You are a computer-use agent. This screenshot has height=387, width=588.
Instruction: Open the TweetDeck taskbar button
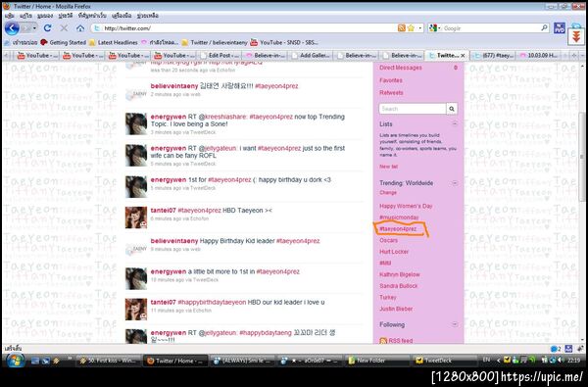(444, 361)
